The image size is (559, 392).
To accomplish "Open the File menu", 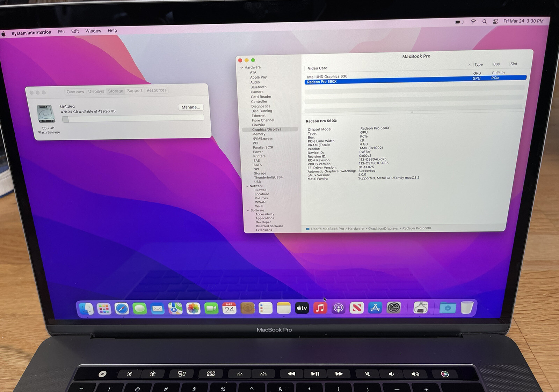I will pos(61,32).
